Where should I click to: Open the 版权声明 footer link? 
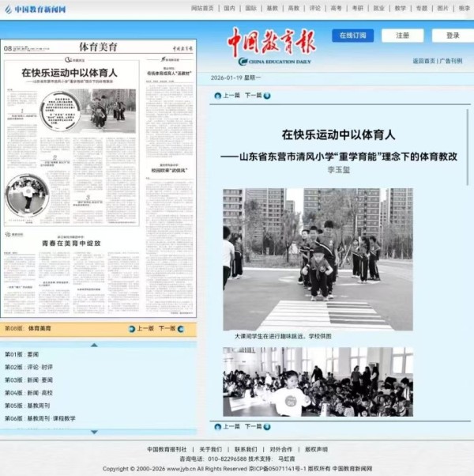tap(316, 449)
